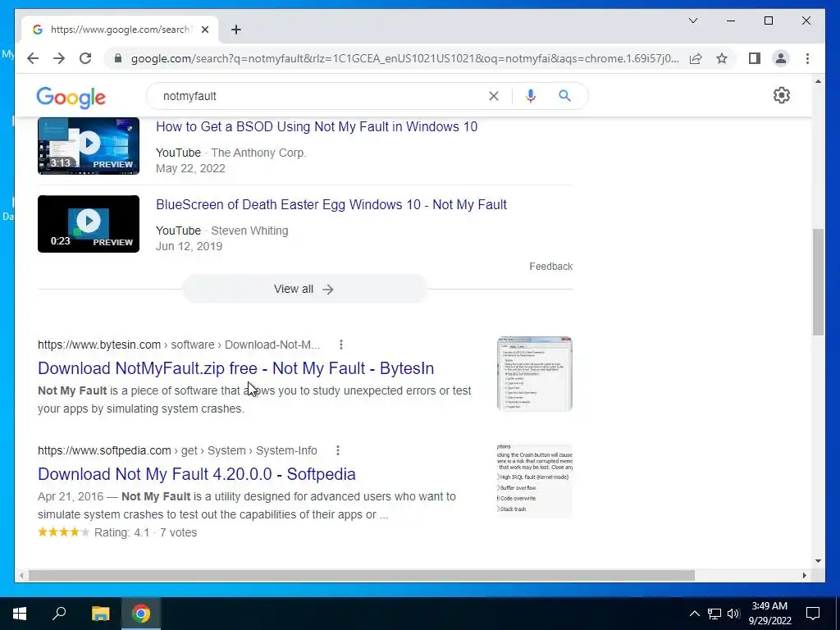The height and width of the screenshot is (630, 840).
Task: Open the clock and date flyout
Action: pos(769,614)
